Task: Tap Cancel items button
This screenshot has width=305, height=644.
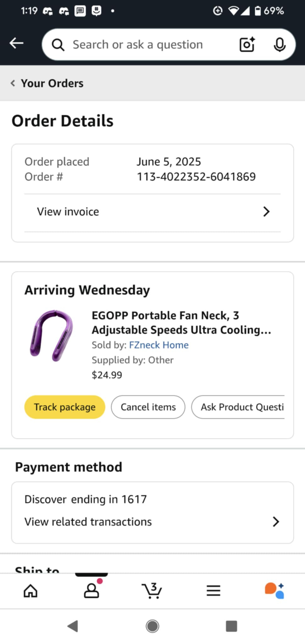Action: coord(148,407)
